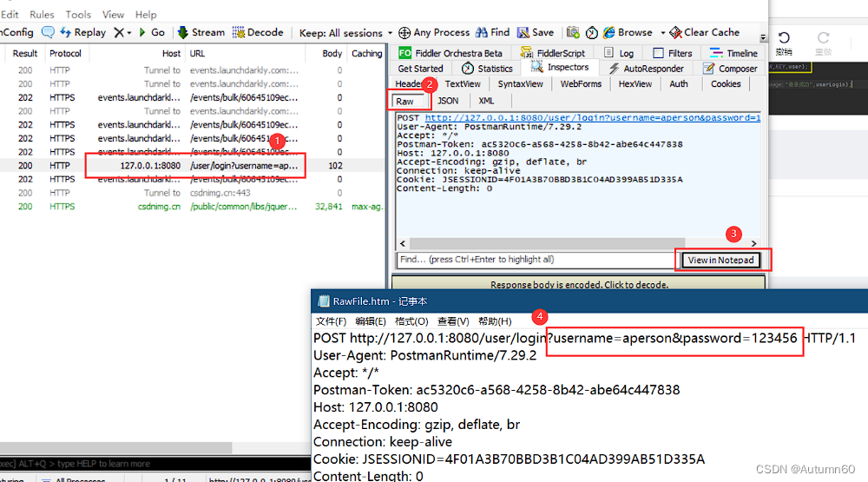Click the Response body is encoded bar

pyautogui.click(x=579, y=284)
